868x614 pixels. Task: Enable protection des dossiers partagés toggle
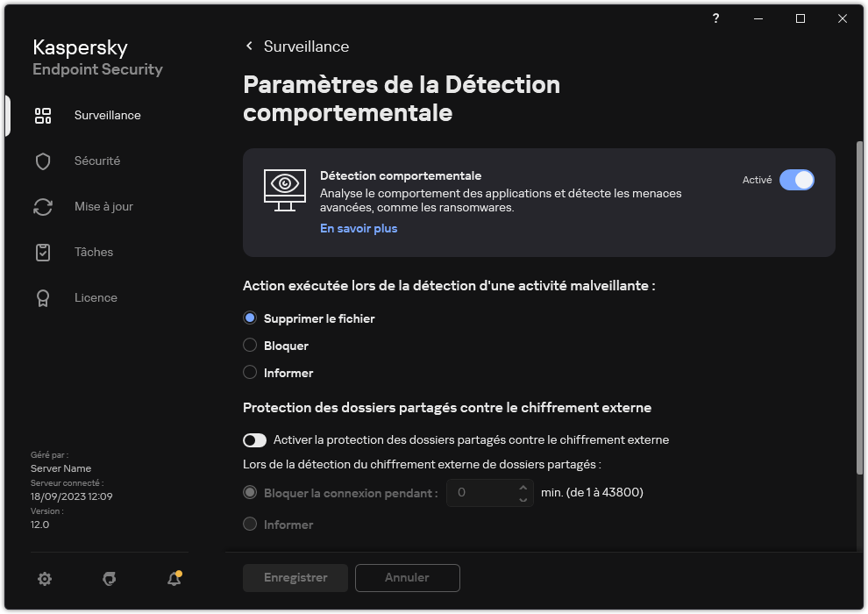coord(254,439)
